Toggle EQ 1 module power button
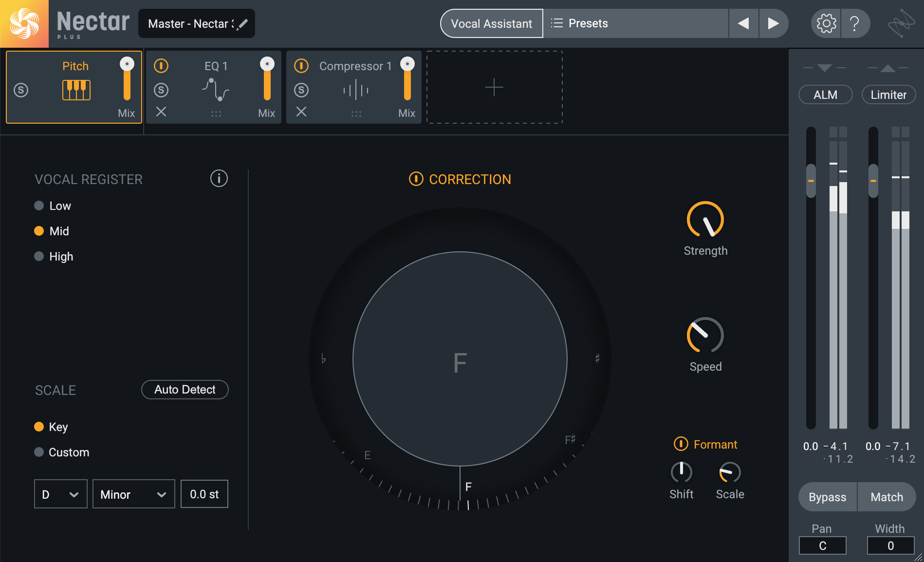924x562 pixels. [161, 66]
